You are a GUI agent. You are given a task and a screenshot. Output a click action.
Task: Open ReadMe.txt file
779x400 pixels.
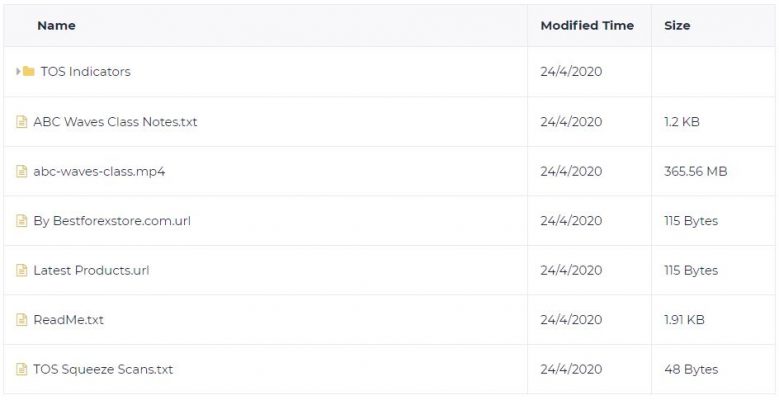click(69, 320)
